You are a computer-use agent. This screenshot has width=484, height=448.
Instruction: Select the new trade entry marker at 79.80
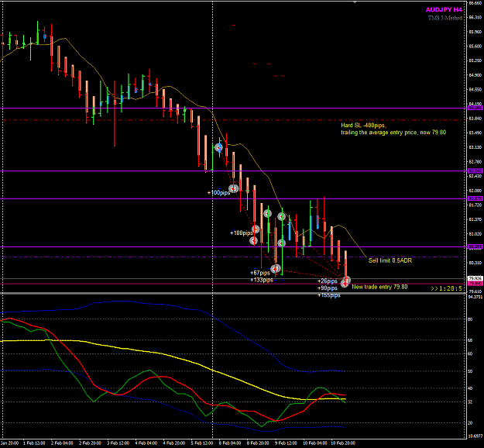pyautogui.click(x=345, y=284)
